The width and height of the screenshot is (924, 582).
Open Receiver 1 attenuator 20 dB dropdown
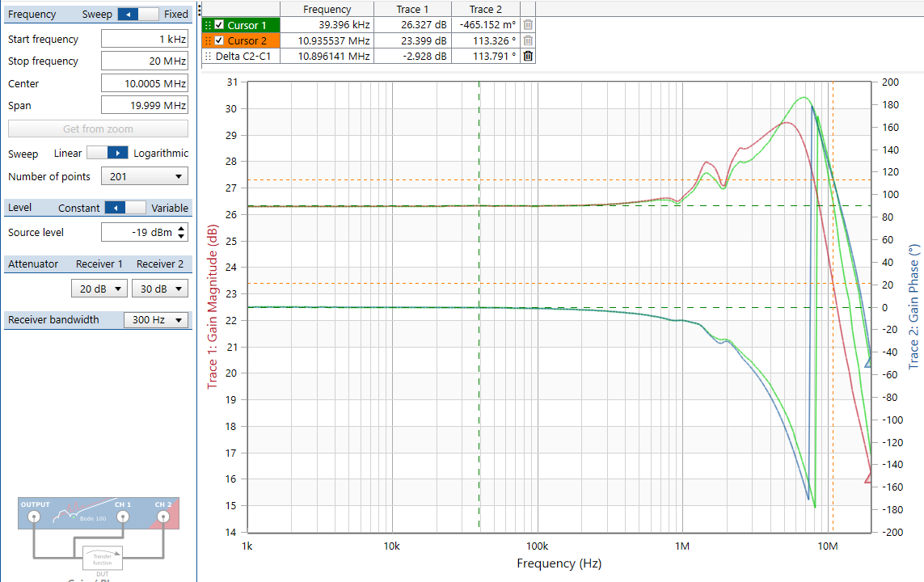tap(99, 289)
